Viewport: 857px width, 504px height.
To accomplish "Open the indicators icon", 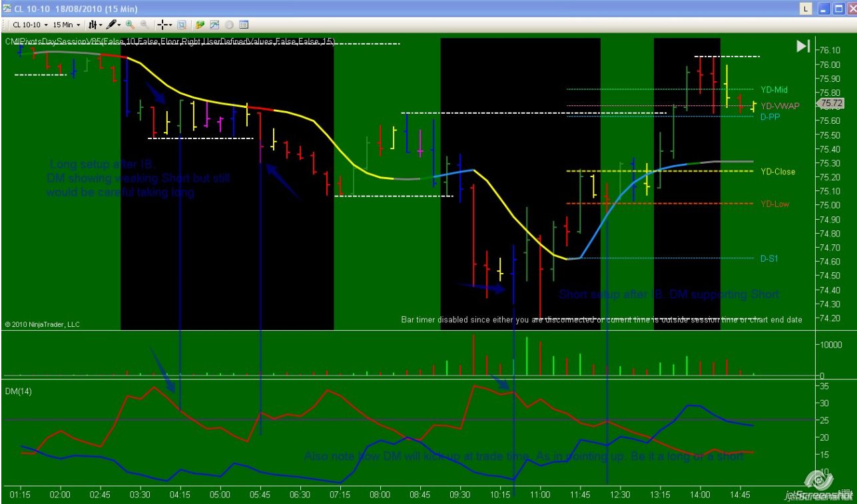I will coord(214,25).
